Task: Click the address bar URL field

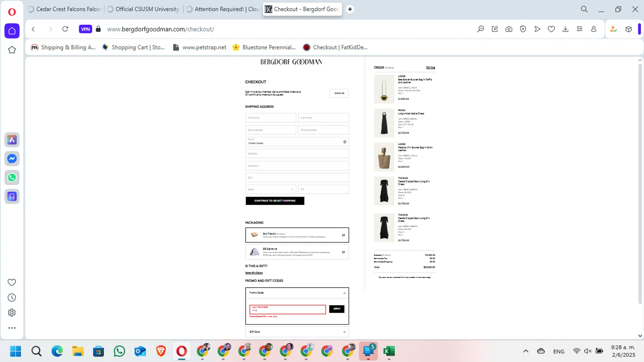Action: click(x=161, y=29)
